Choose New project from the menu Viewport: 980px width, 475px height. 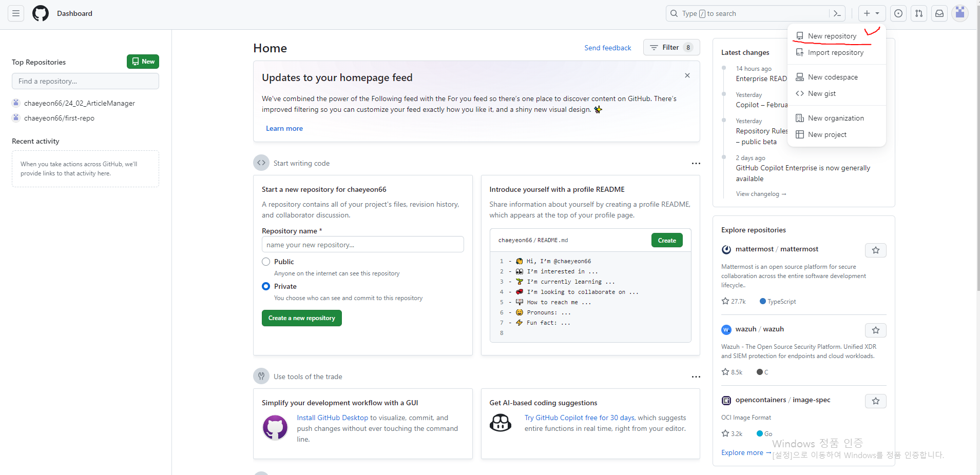pos(837,134)
